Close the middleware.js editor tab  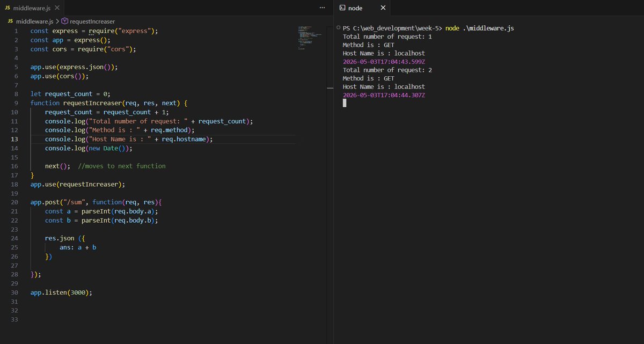click(x=56, y=8)
